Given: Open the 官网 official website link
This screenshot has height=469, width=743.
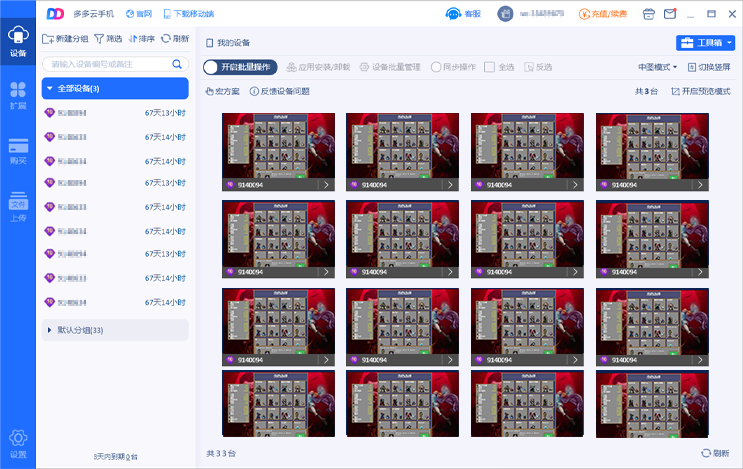Looking at the screenshot, I should point(139,14).
